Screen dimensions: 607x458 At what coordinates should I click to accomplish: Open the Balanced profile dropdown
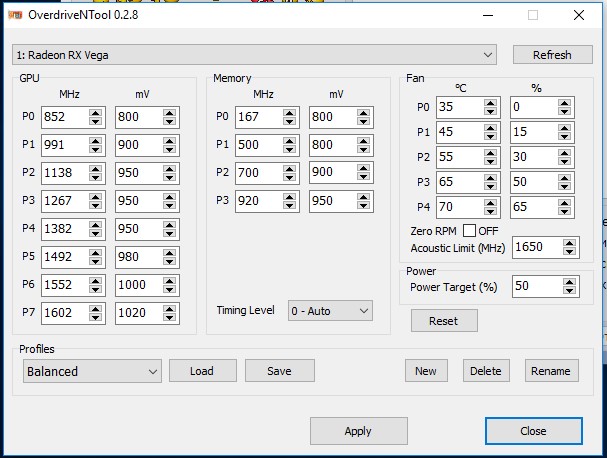(92, 371)
